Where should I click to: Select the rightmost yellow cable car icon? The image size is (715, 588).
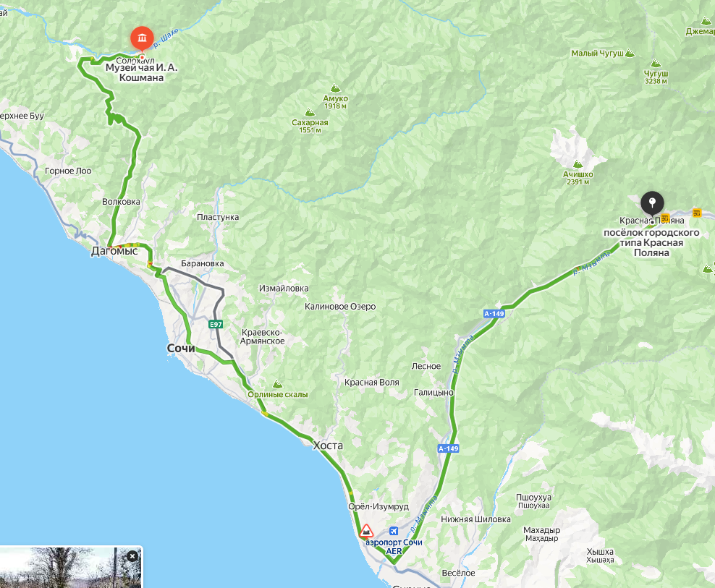tap(696, 212)
